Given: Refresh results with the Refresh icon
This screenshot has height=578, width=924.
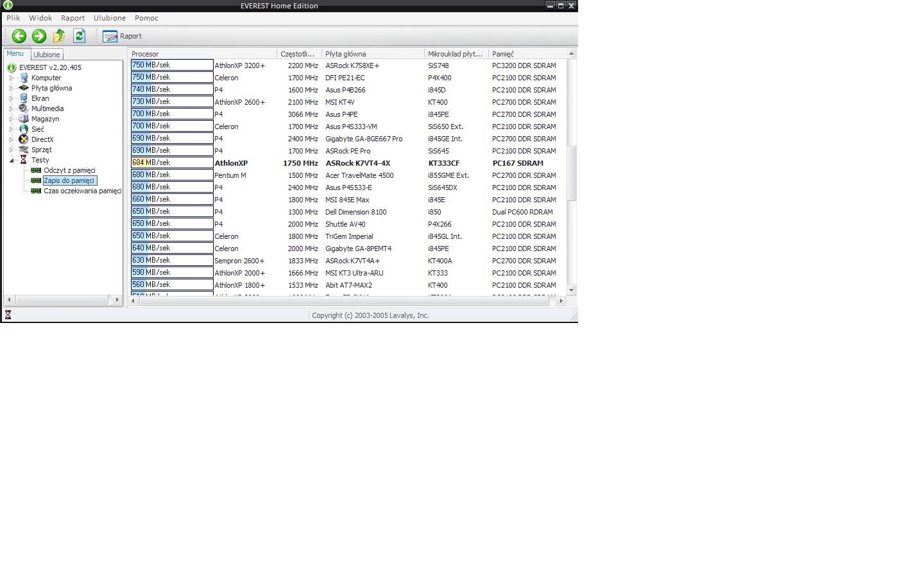Looking at the screenshot, I should pyautogui.click(x=80, y=36).
